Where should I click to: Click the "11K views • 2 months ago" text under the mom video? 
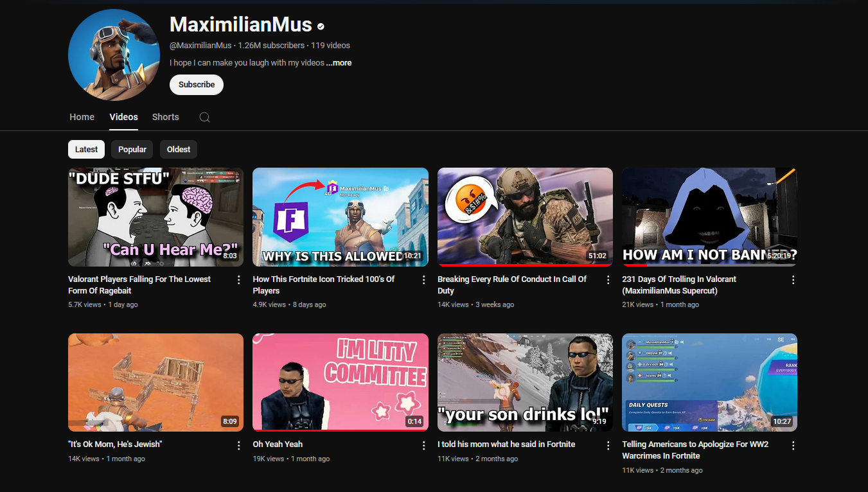(477, 459)
